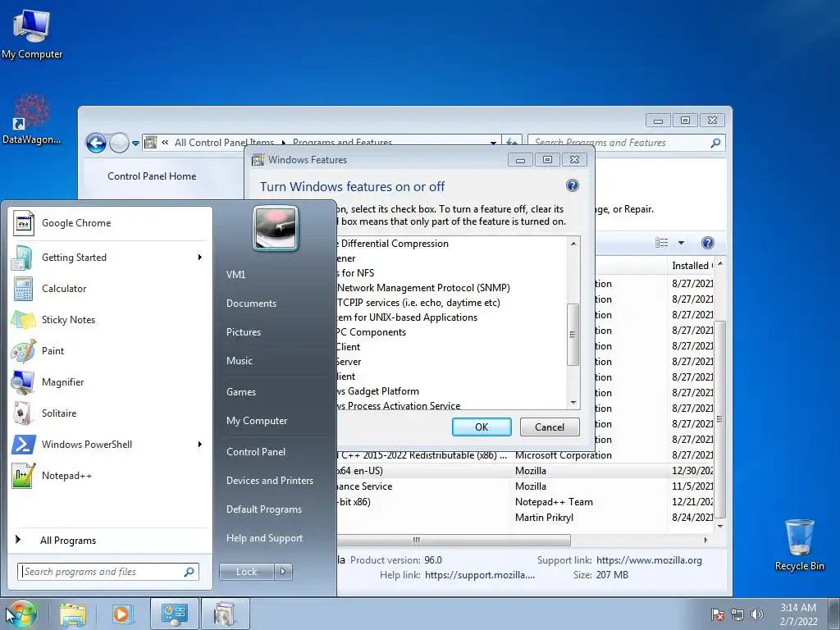
Task: Select Martin Prikryl program row
Action: click(525, 518)
